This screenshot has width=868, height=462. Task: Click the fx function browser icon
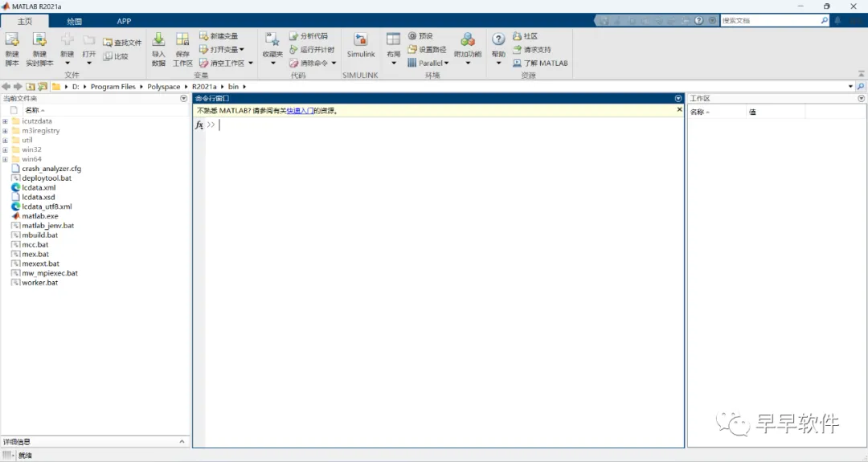click(x=199, y=125)
